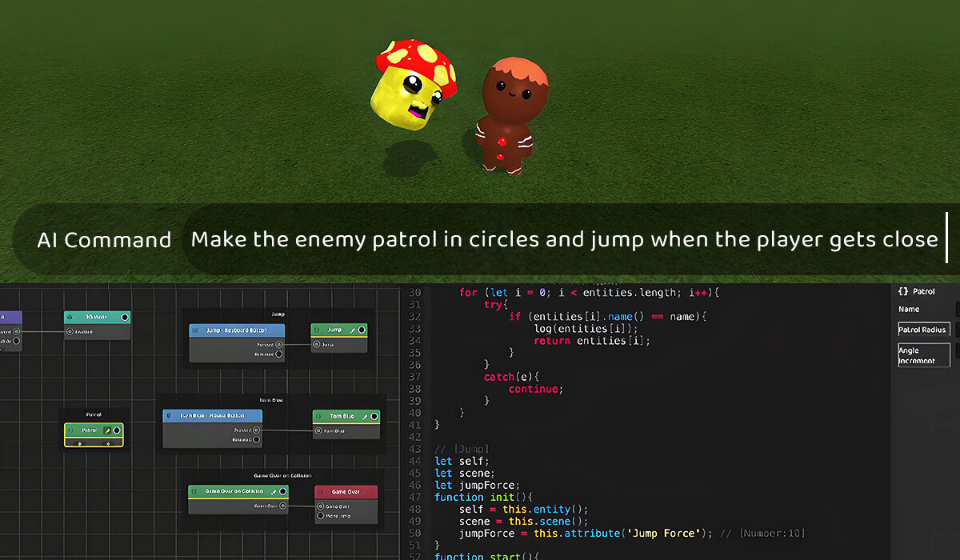Toggle the Enabled port on the 3D Mode node
Image resolution: width=960 pixels, height=560 pixels.
tap(70, 331)
